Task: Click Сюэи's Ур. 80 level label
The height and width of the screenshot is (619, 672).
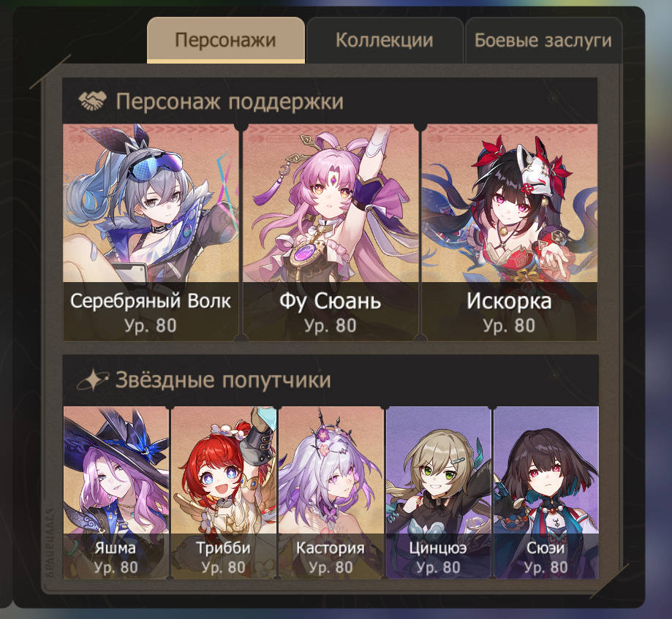Action: point(546,567)
